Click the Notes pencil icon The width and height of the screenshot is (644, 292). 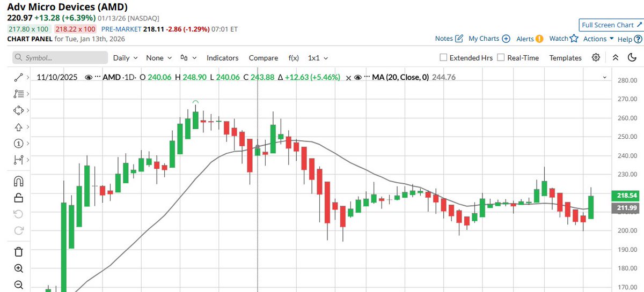(x=459, y=39)
